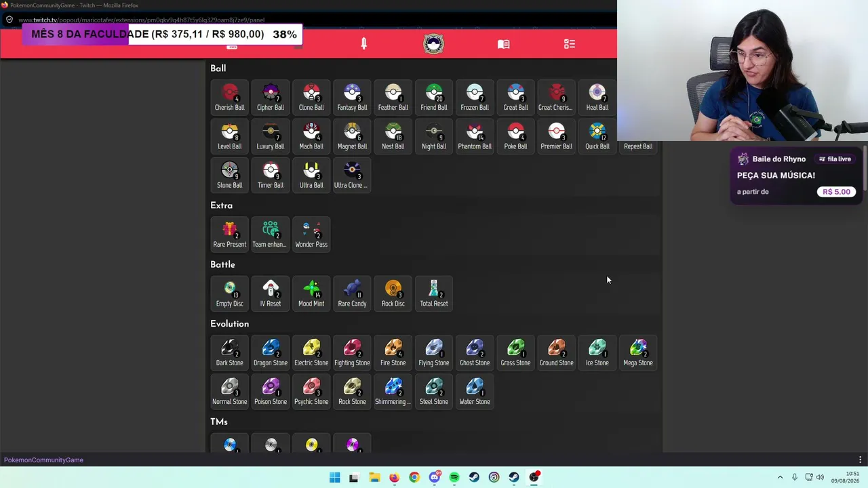The width and height of the screenshot is (868, 488).
Task: Open the Rock Disc item
Action: click(x=393, y=293)
